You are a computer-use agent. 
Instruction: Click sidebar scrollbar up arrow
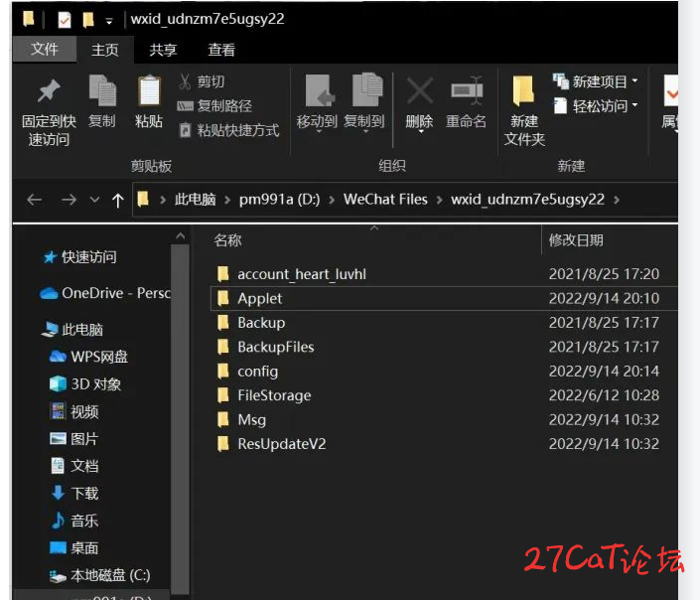[x=181, y=235]
